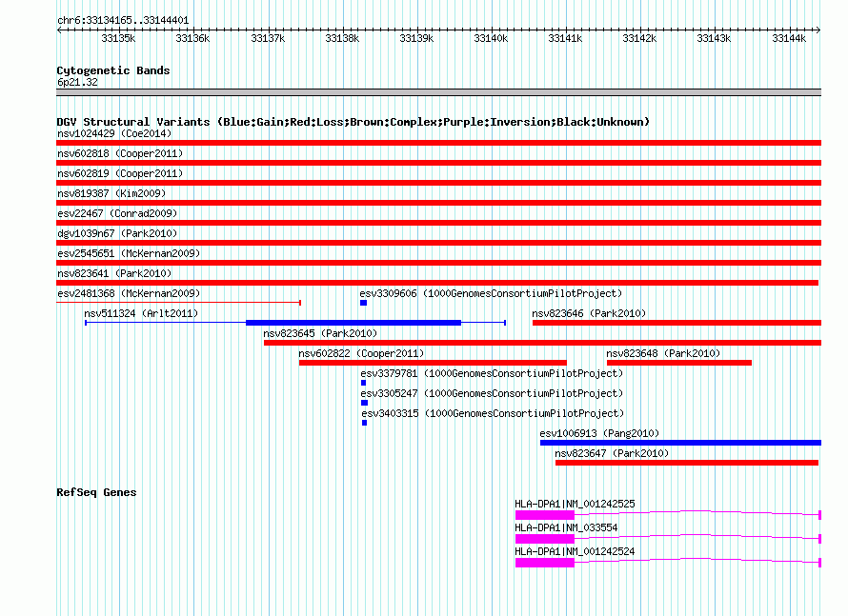Select the nsv602818 (Cooper2011) red loss bar
The height and width of the screenshot is (616, 848).
tap(438, 163)
